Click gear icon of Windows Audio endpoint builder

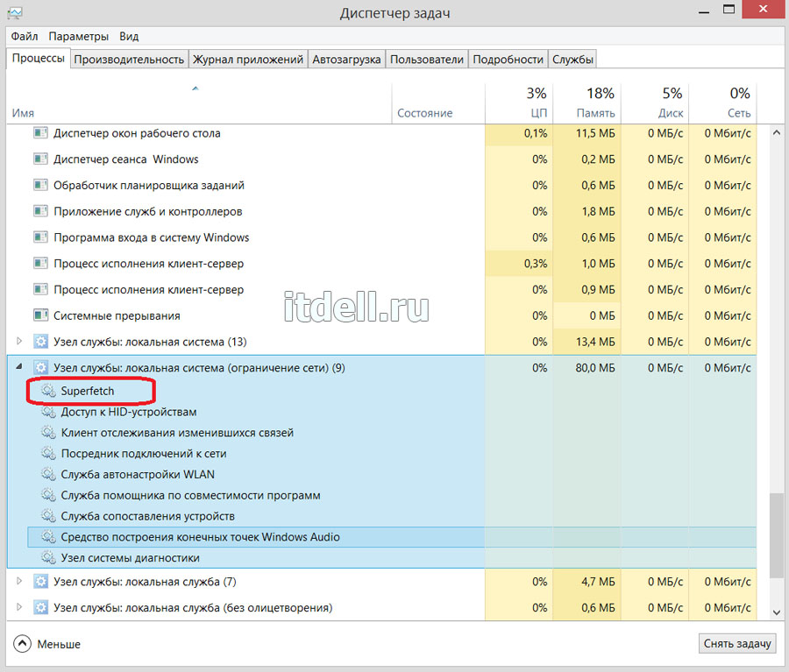48,537
